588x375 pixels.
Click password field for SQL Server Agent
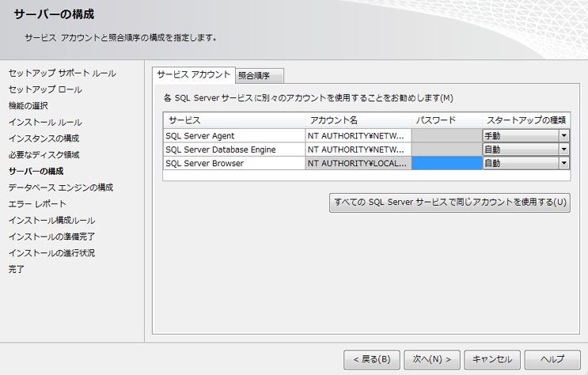pyautogui.click(x=446, y=136)
